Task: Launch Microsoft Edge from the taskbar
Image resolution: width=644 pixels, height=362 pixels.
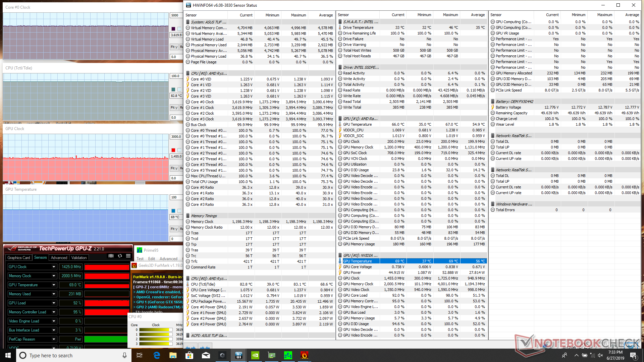Action: coord(157,355)
